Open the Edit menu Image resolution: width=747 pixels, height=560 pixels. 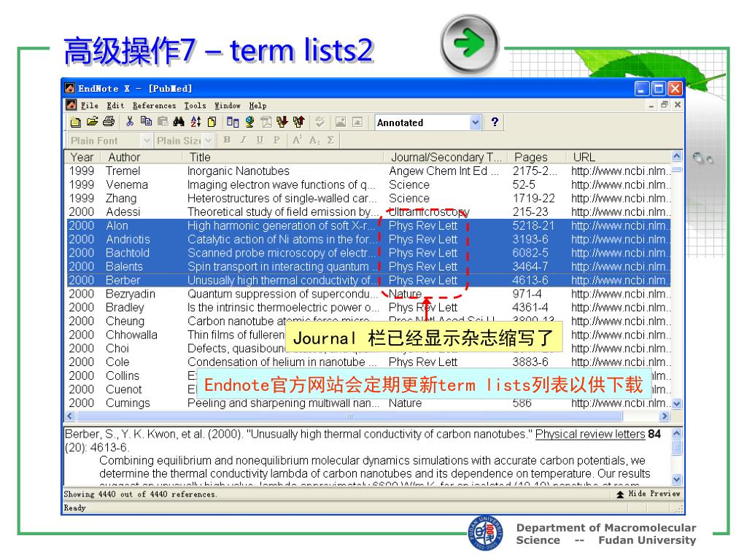(115, 106)
